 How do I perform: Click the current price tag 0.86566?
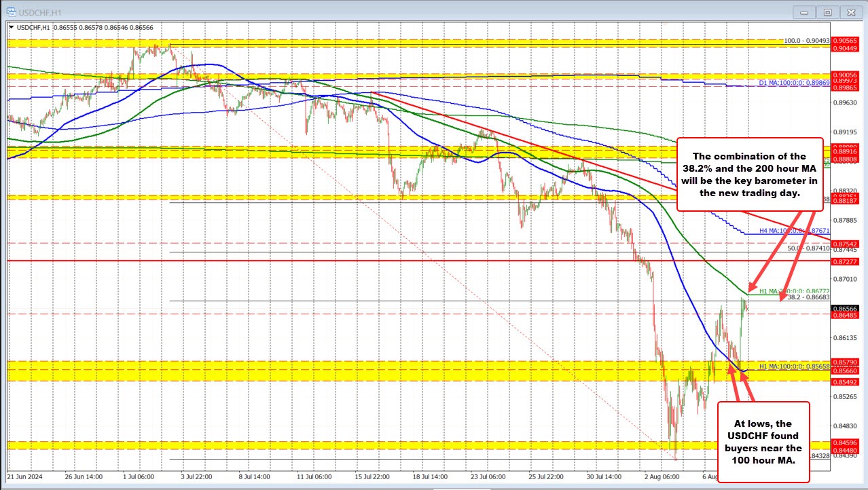pos(846,308)
